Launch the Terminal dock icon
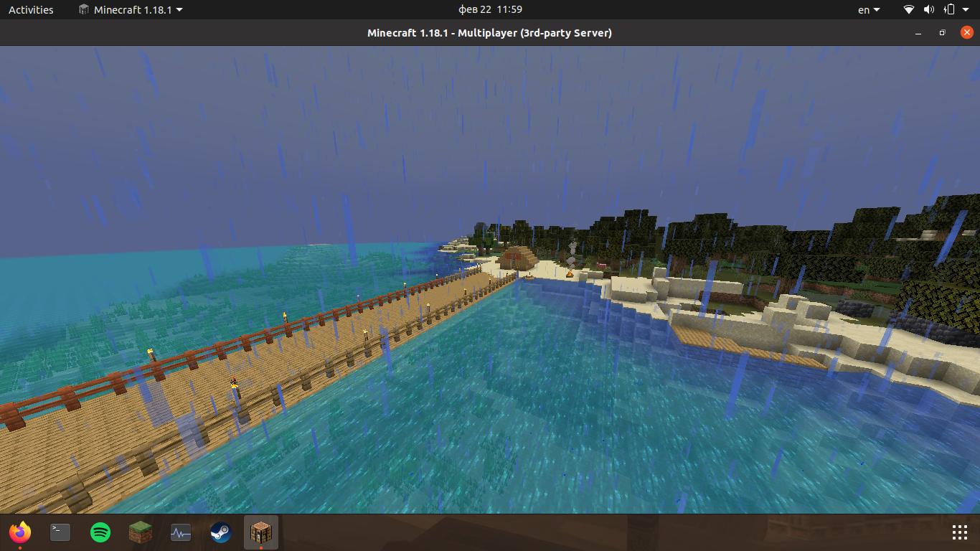 pos(60,532)
